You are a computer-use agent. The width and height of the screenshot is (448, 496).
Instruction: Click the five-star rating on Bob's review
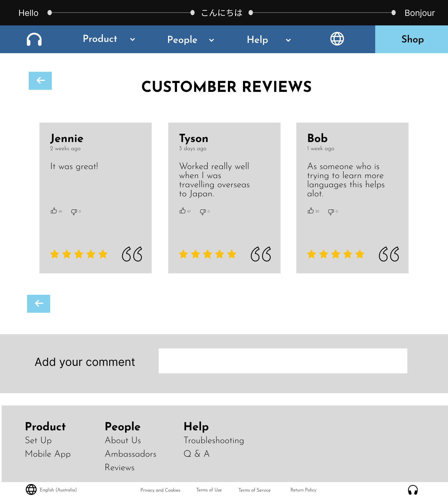tap(336, 254)
